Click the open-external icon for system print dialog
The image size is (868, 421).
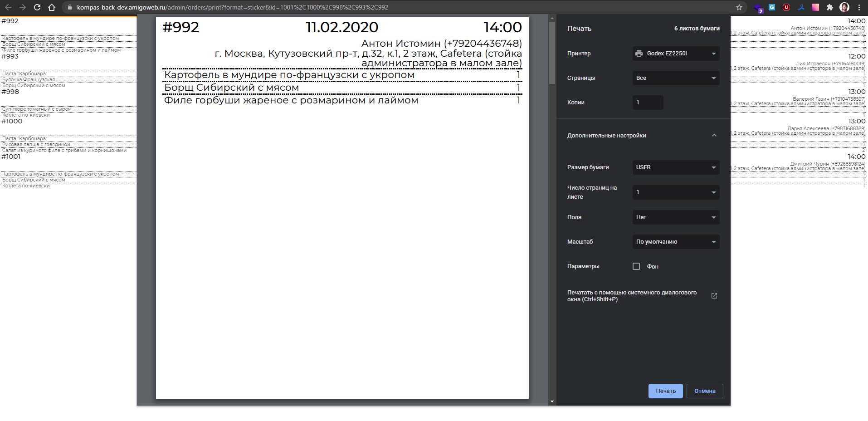pos(714,296)
